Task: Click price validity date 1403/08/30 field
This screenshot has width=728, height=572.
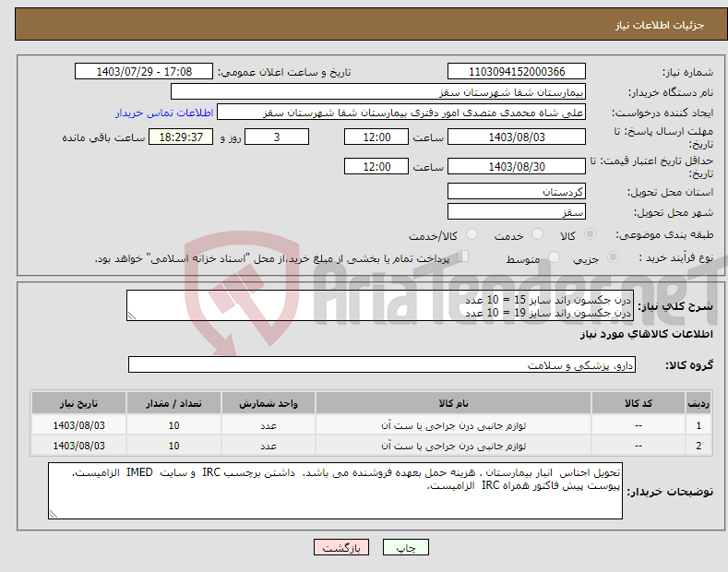Action: click(x=517, y=166)
